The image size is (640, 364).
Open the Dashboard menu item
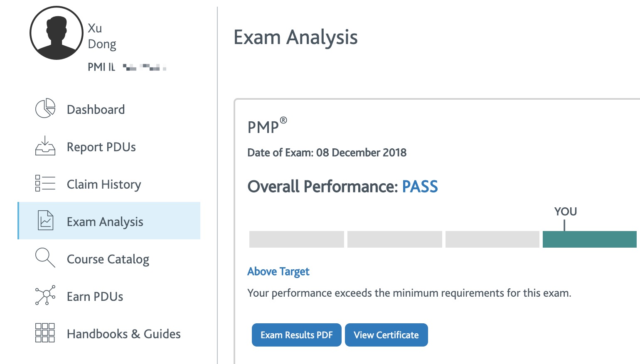coord(96,109)
